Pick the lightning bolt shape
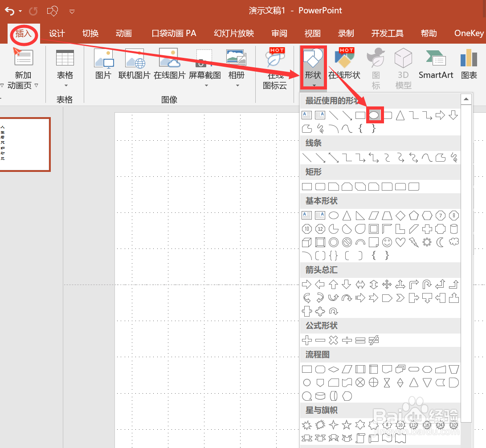Viewport: 486px width, 448px height. pos(414,242)
